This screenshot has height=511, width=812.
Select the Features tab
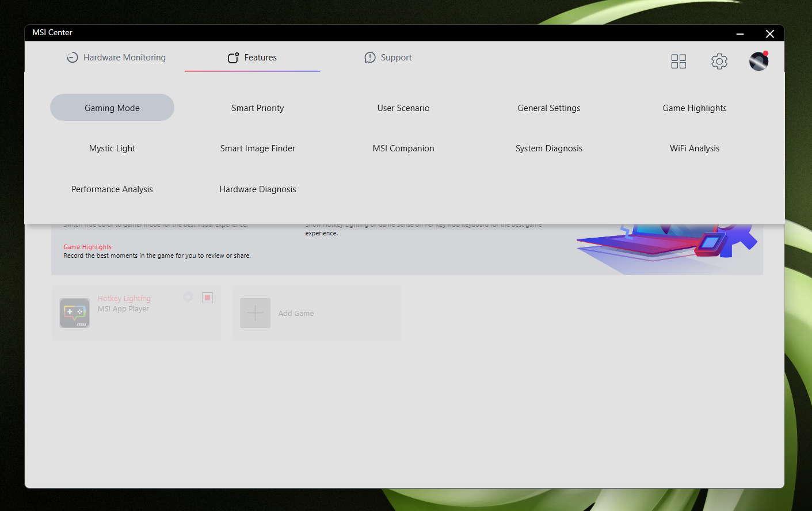pyautogui.click(x=252, y=58)
